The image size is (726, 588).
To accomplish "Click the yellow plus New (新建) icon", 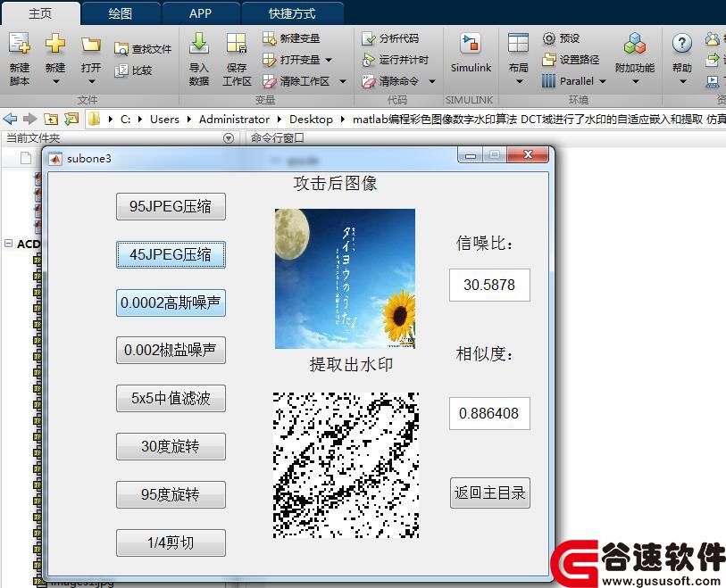I will pos(55,44).
